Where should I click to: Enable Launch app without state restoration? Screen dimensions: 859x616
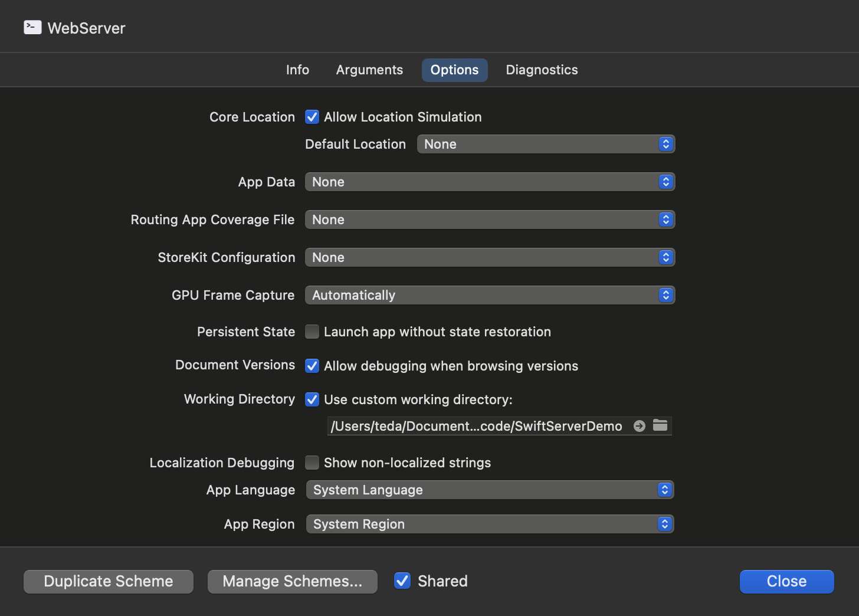tap(312, 332)
